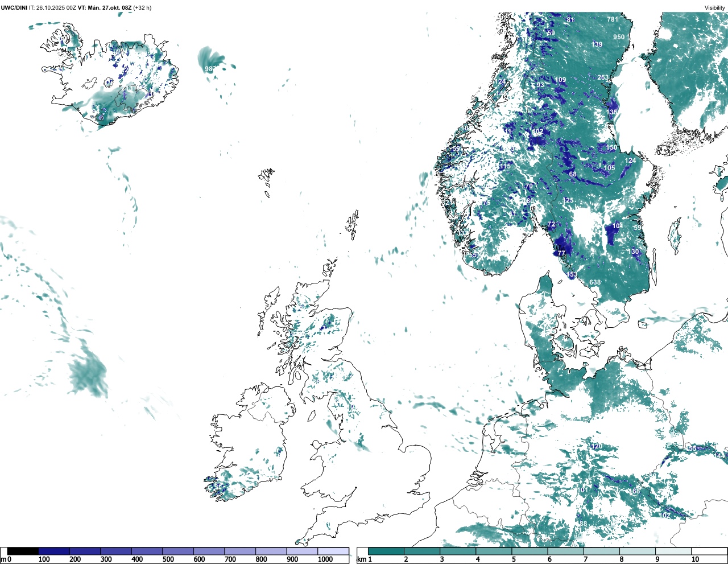Image resolution: width=728 pixels, height=564 pixels.
Task: Select the 300–400 m legend color block
Action: [116, 551]
